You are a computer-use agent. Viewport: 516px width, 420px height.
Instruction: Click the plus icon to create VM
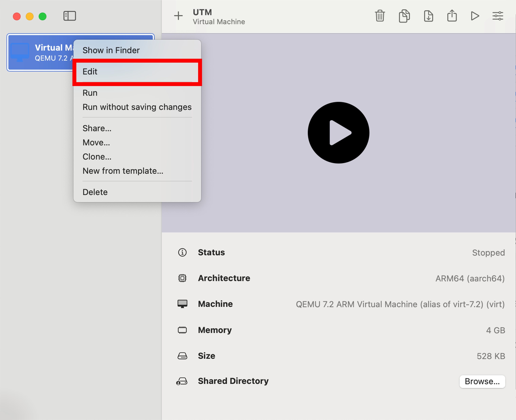click(178, 16)
